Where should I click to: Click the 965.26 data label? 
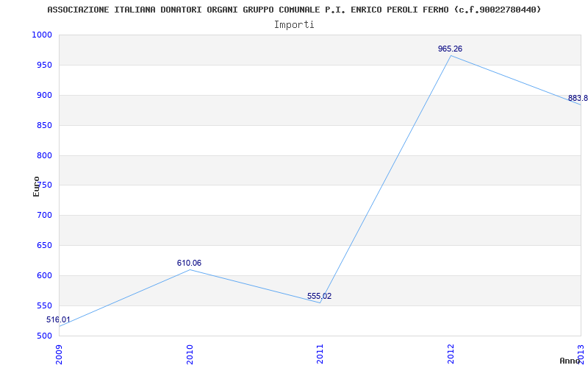point(450,49)
